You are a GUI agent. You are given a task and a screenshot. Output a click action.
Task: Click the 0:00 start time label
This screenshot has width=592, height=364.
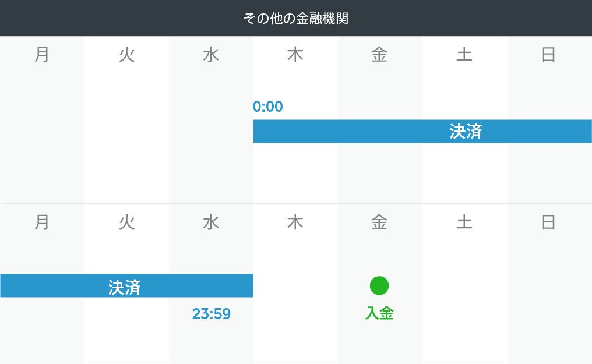point(268,107)
